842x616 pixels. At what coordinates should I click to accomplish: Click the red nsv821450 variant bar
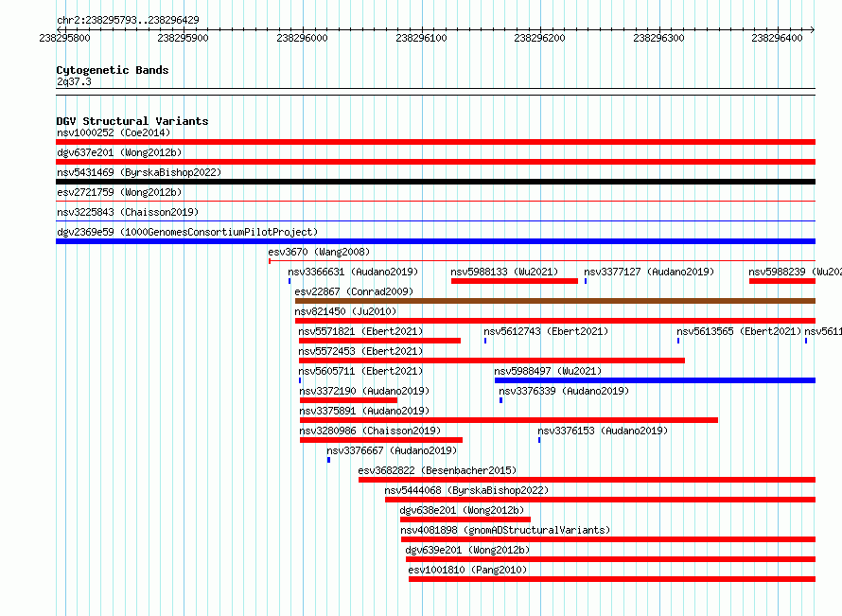tap(555, 321)
